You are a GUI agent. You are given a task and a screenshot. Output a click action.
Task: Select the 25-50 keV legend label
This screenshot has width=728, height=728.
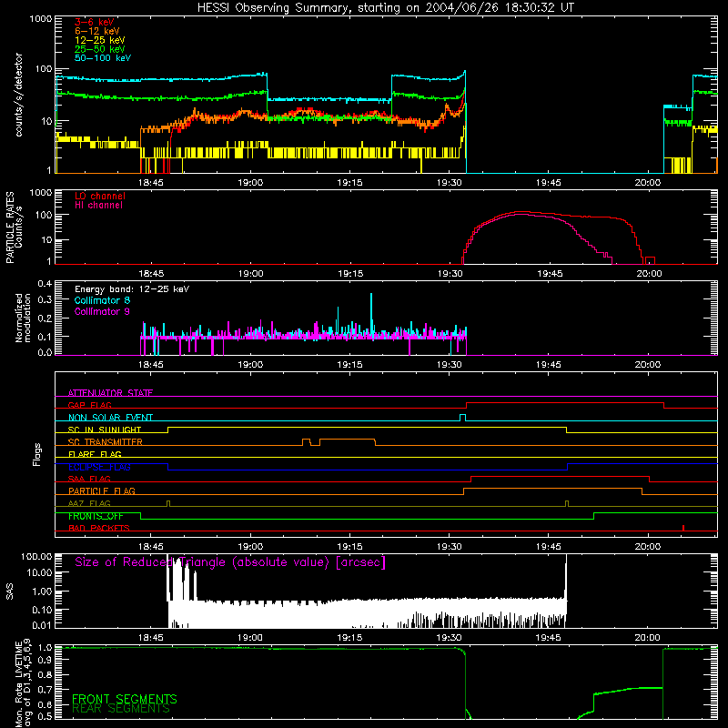pyautogui.click(x=100, y=49)
